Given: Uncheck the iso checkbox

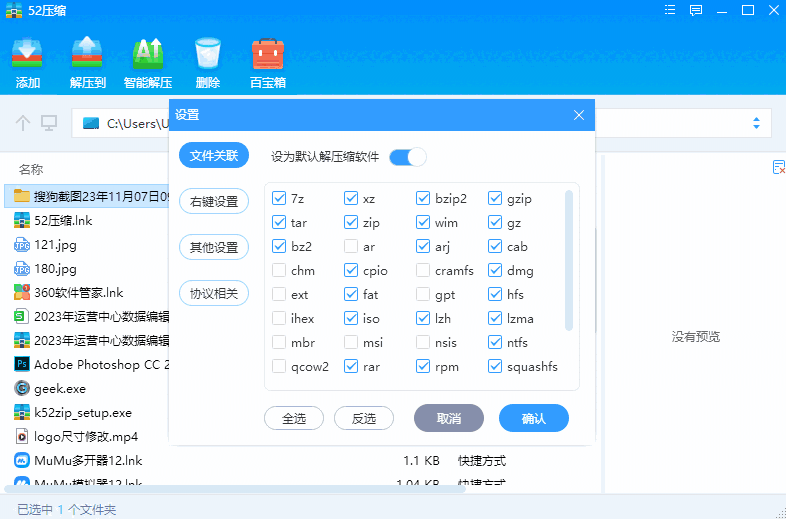Looking at the screenshot, I should point(351,318).
